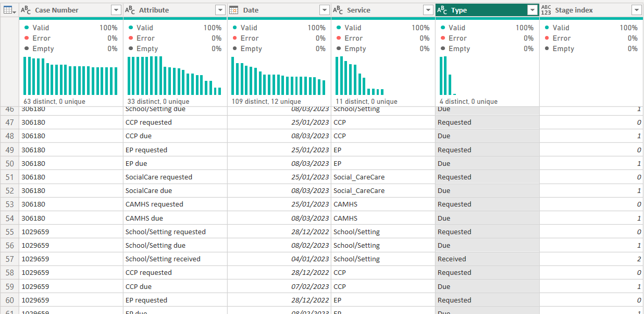644x314 pixels.
Task: Click the Attribute column ABC type icon
Action: coord(130,10)
